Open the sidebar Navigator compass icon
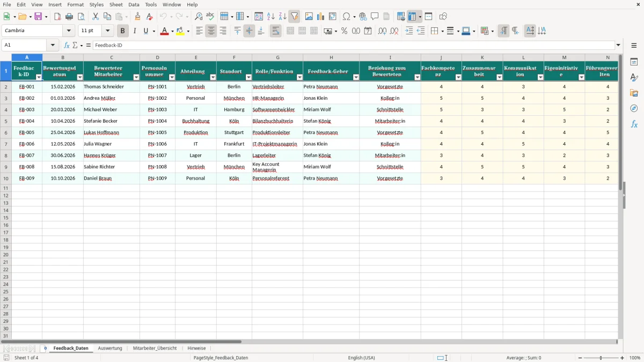This screenshot has width=644, height=362. pos(634,108)
